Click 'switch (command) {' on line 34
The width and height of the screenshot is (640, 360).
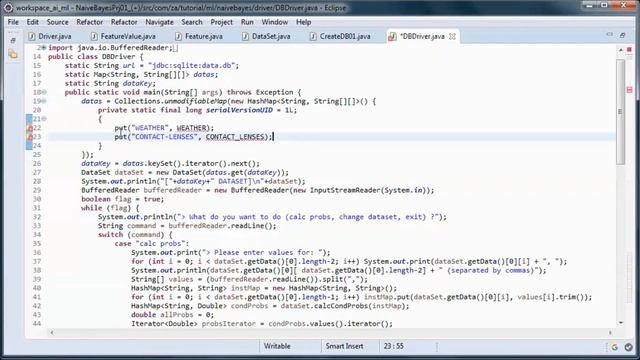(135, 235)
